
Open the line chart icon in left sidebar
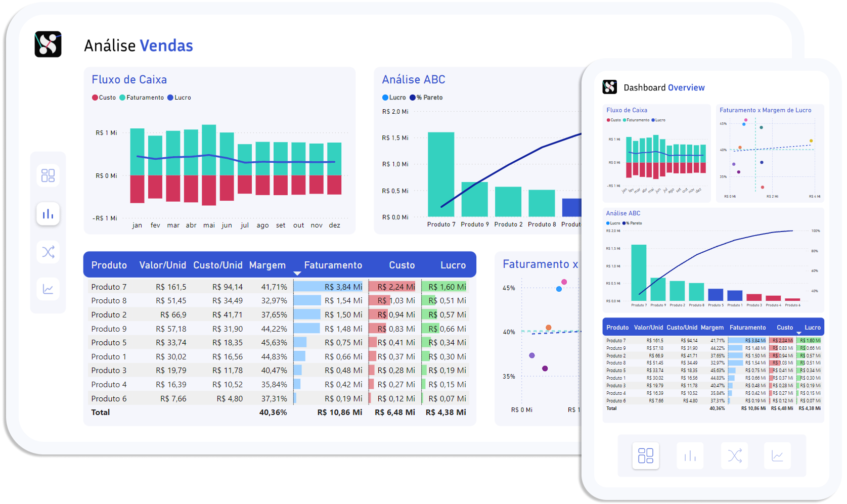[x=48, y=289]
